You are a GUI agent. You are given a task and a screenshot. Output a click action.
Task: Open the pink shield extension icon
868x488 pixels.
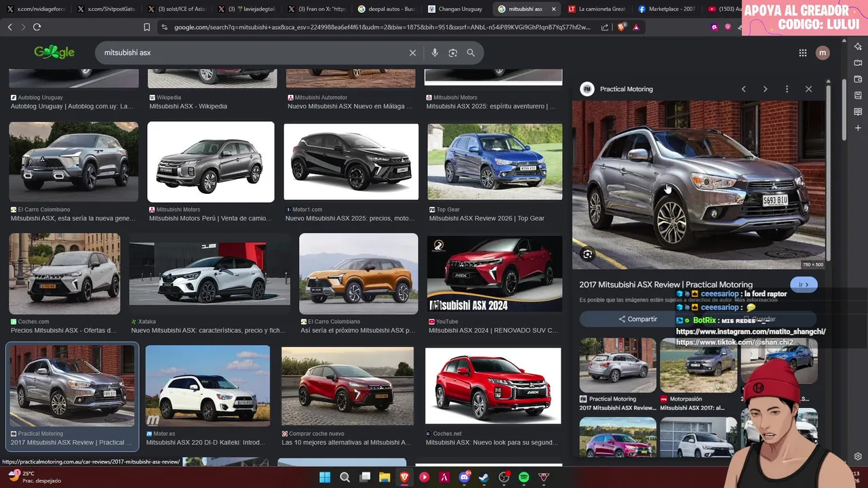728,27
